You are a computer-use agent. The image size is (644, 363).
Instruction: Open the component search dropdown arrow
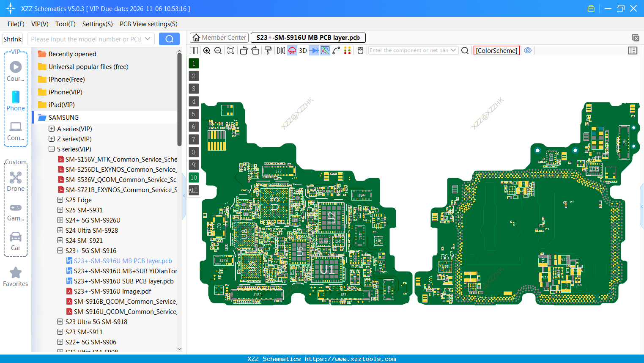453,50
